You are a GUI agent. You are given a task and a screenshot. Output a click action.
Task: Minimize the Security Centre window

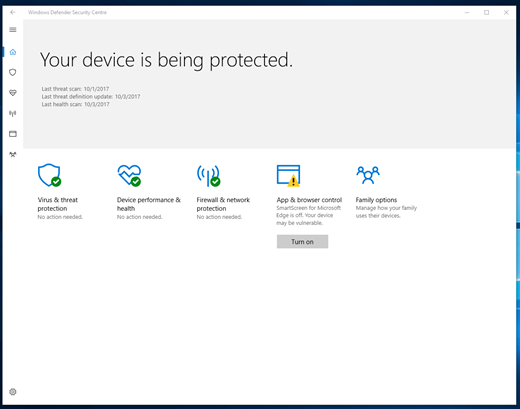click(x=467, y=12)
